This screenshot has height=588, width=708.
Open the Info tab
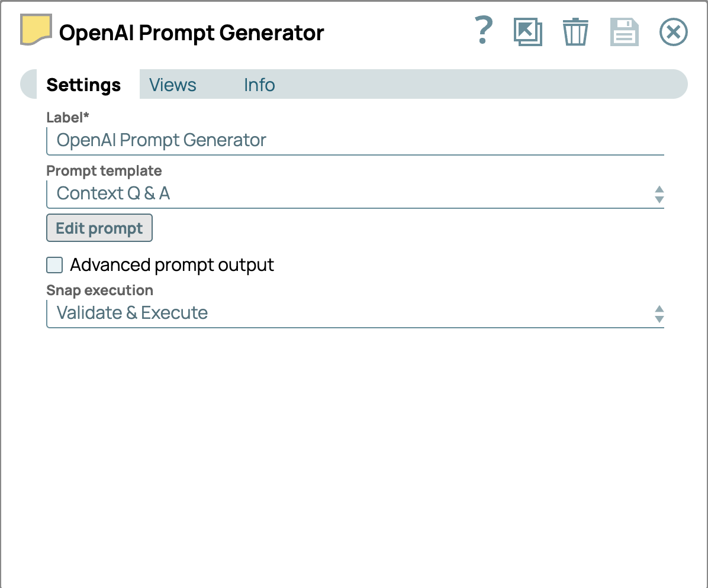point(259,85)
